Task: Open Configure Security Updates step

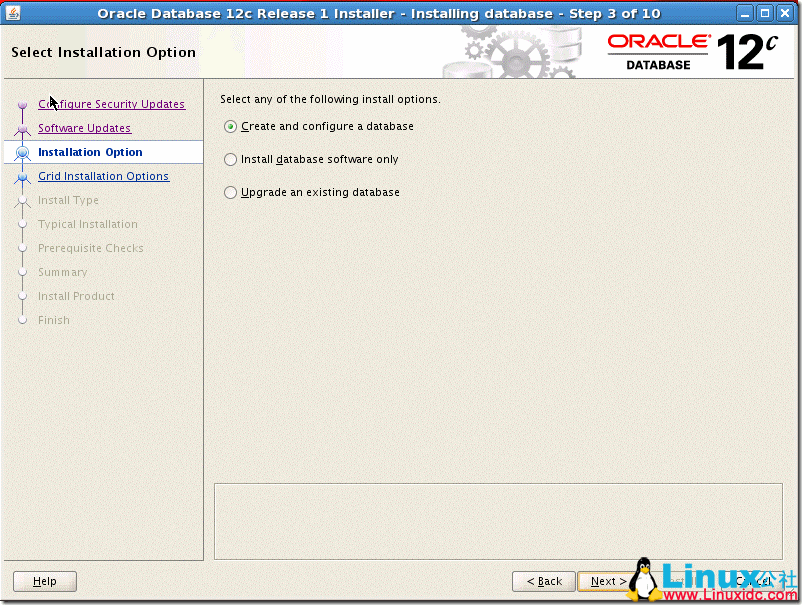Action: (x=111, y=104)
